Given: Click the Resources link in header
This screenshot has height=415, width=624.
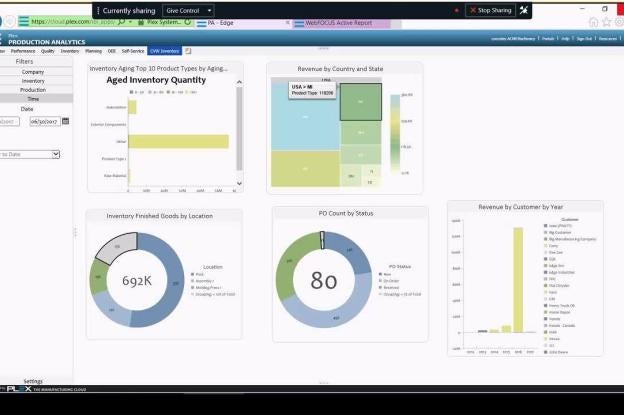Looking at the screenshot, I should click(608, 39).
